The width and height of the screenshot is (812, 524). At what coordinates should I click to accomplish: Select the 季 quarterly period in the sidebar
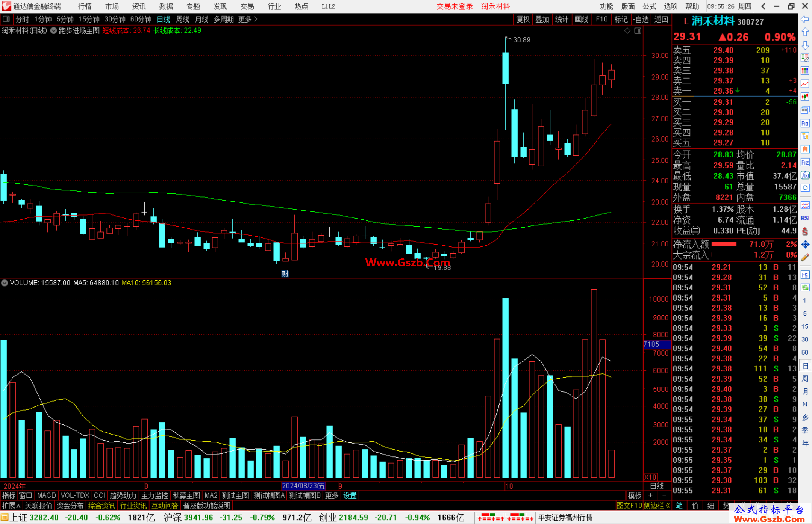click(805, 430)
